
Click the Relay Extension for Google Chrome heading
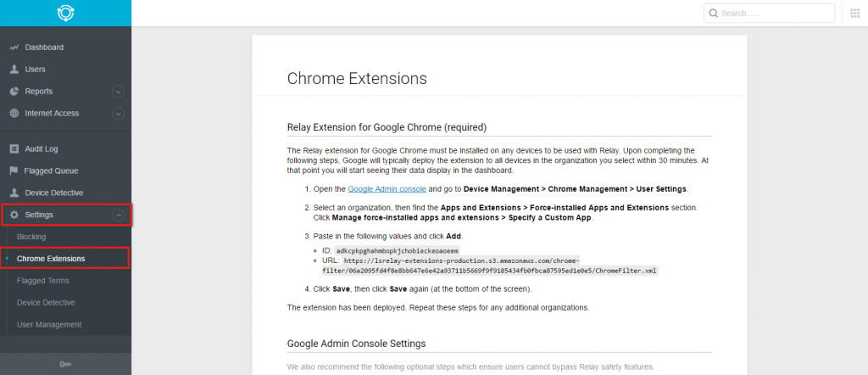(x=387, y=127)
